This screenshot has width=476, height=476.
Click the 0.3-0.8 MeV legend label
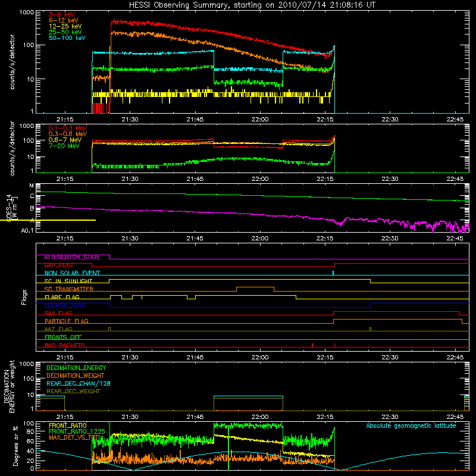click(x=68, y=134)
